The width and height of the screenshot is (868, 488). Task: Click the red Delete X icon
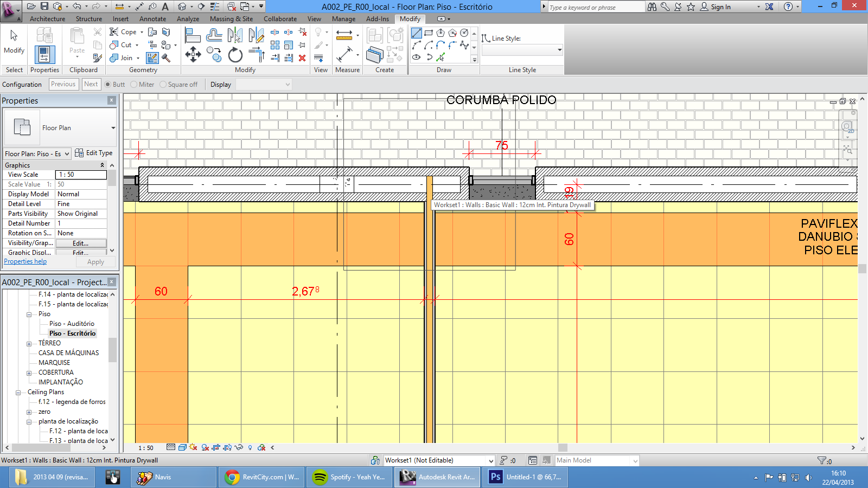[302, 58]
